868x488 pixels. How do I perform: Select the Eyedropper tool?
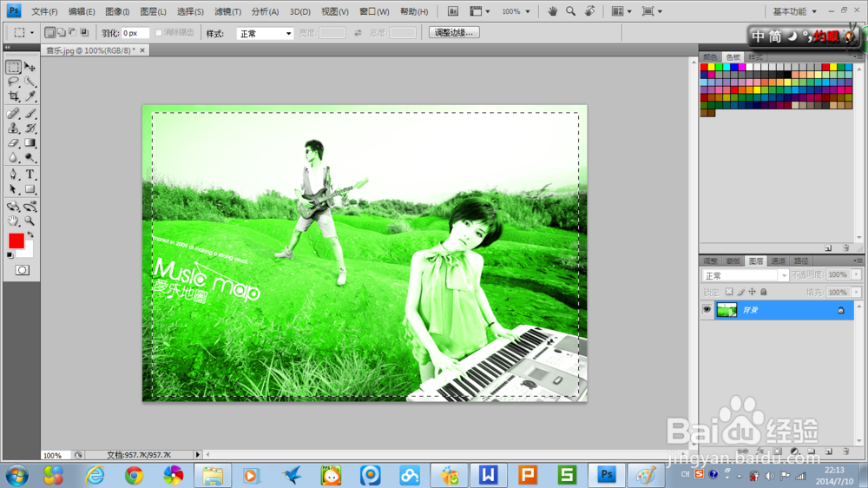(x=30, y=96)
